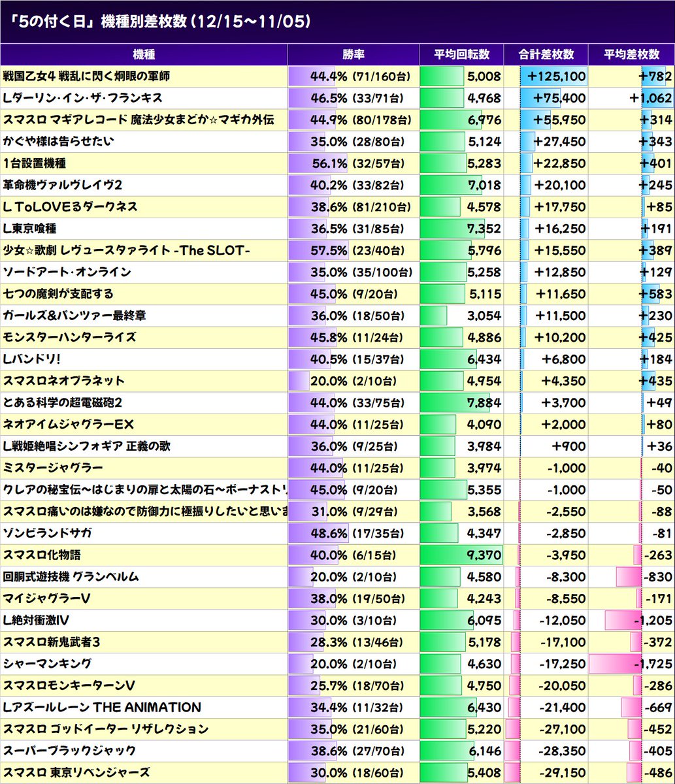This screenshot has width=675, height=784.
Task: Click the 平均回転数 column header
Action: click(x=461, y=55)
